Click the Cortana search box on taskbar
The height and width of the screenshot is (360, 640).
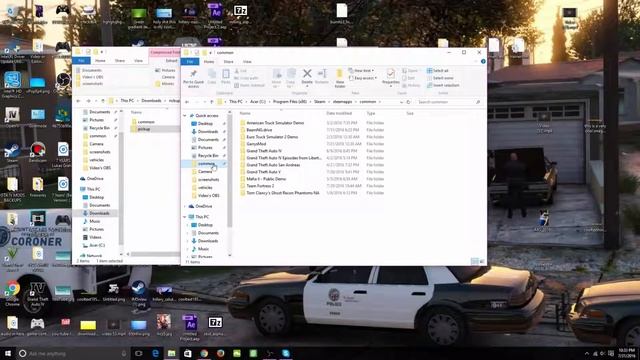tap(73, 353)
